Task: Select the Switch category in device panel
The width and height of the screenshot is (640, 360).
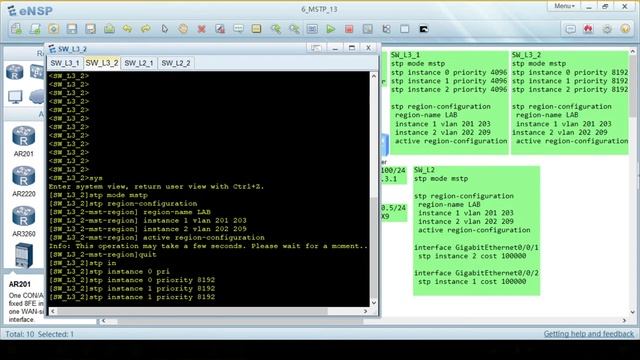Action: (37, 72)
